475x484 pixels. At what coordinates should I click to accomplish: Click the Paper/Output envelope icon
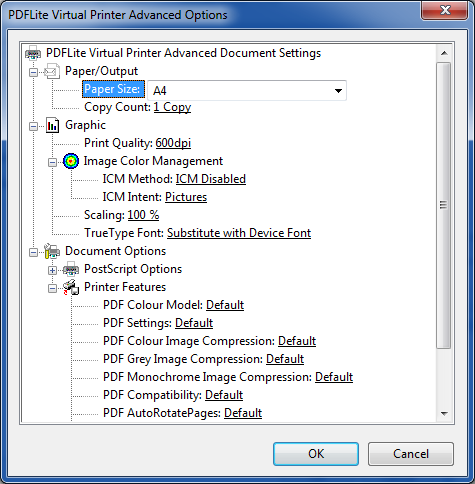point(52,71)
